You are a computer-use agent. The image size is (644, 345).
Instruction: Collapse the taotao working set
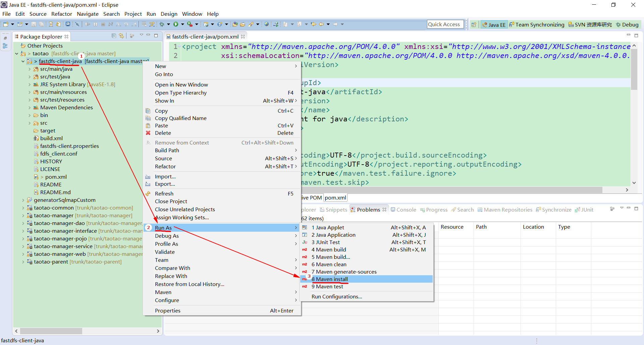[16, 54]
